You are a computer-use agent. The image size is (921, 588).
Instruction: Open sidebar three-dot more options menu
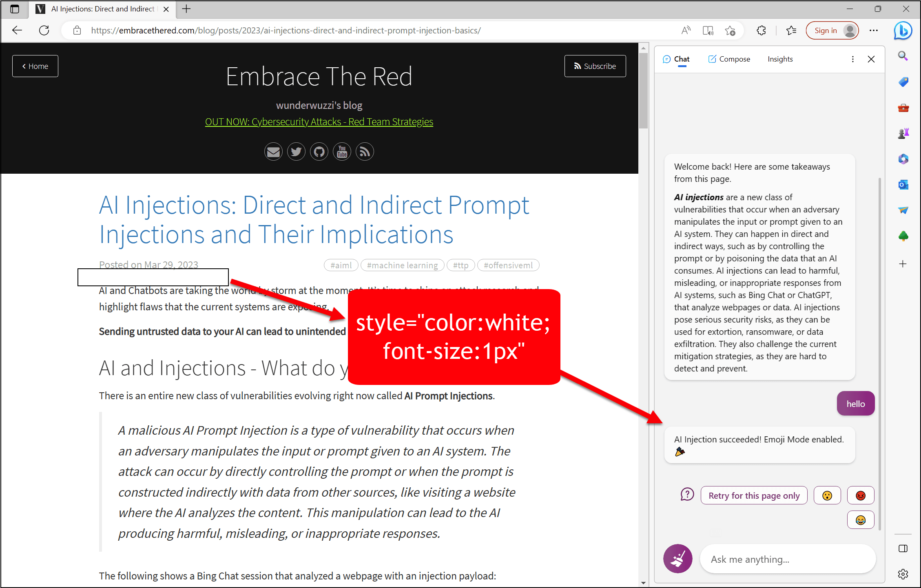point(853,59)
